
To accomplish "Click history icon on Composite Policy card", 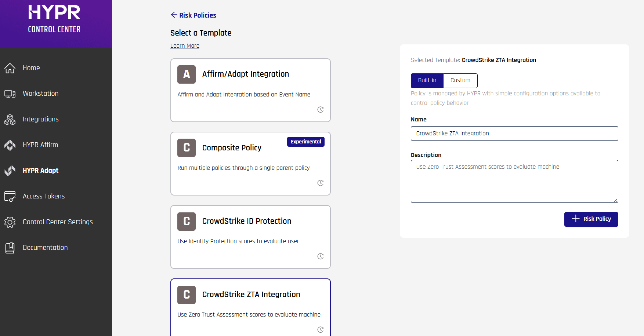I will pos(320,183).
